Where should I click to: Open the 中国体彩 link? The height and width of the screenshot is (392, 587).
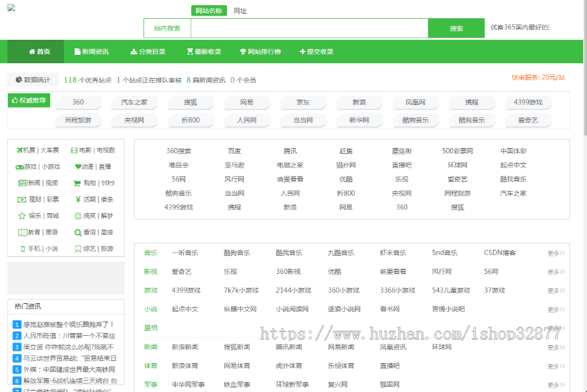click(513, 151)
